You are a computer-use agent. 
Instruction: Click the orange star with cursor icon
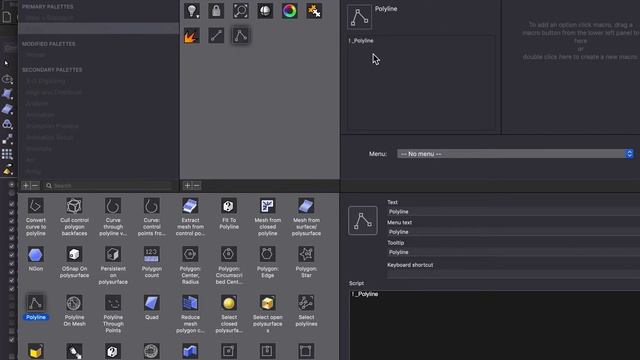click(314, 11)
